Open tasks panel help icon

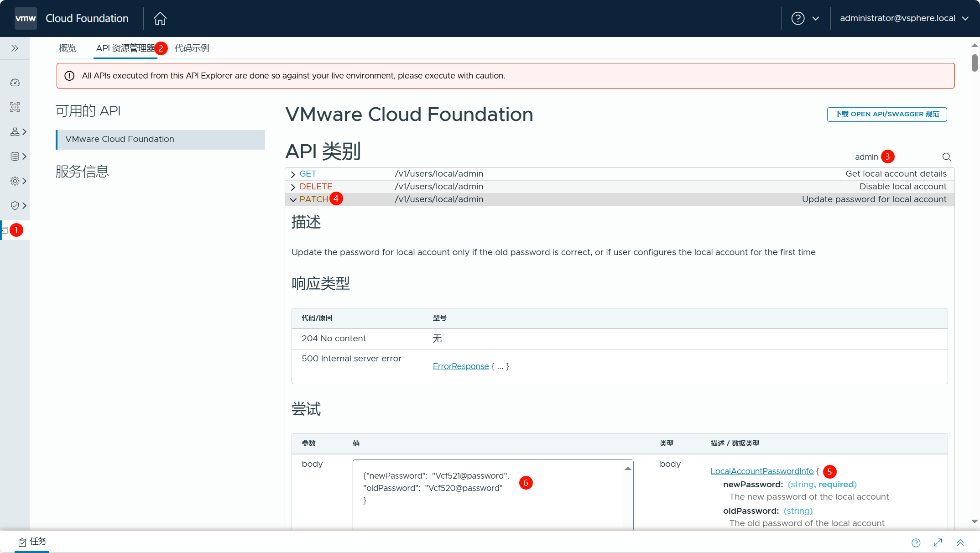coord(916,543)
